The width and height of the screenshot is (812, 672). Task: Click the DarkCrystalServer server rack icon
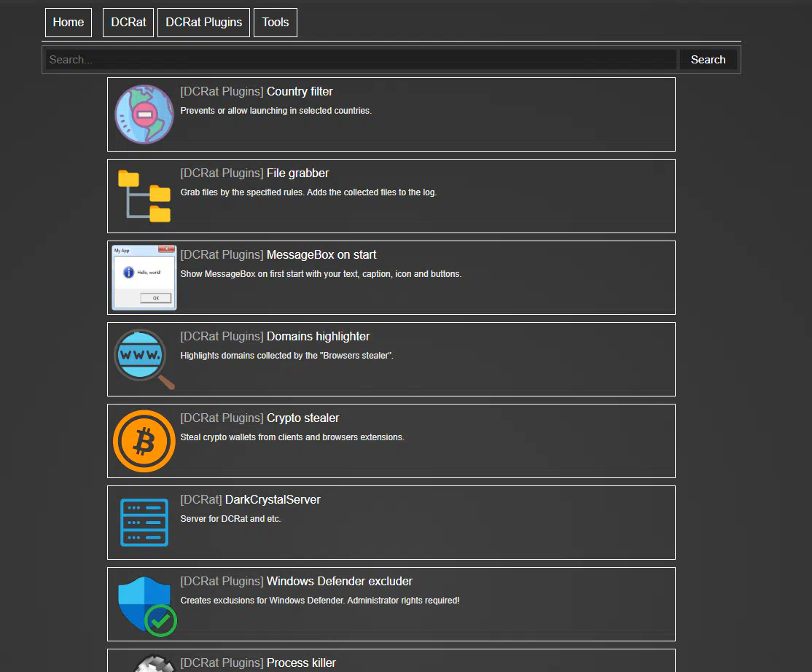coord(144,523)
